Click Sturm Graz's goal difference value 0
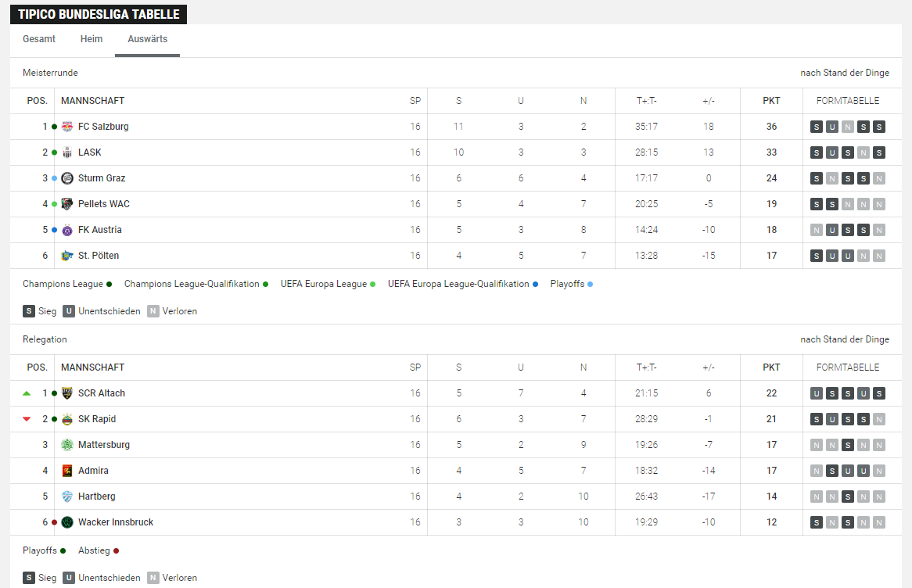 coord(709,178)
